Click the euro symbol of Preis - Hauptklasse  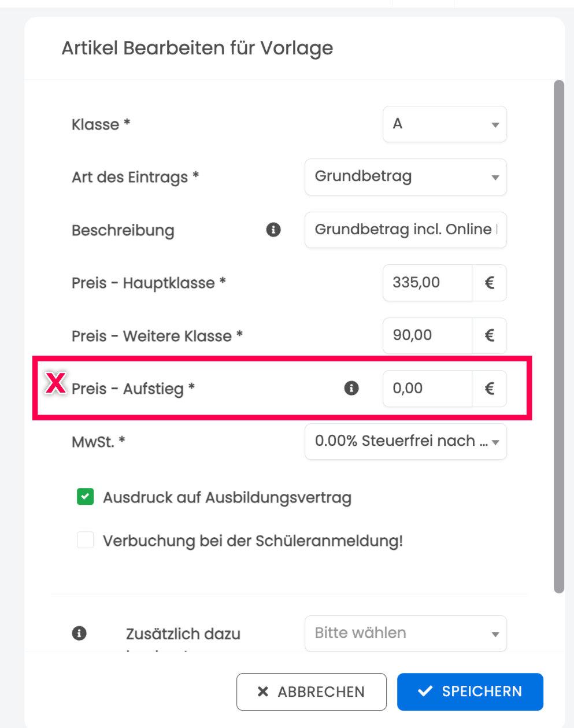489,283
